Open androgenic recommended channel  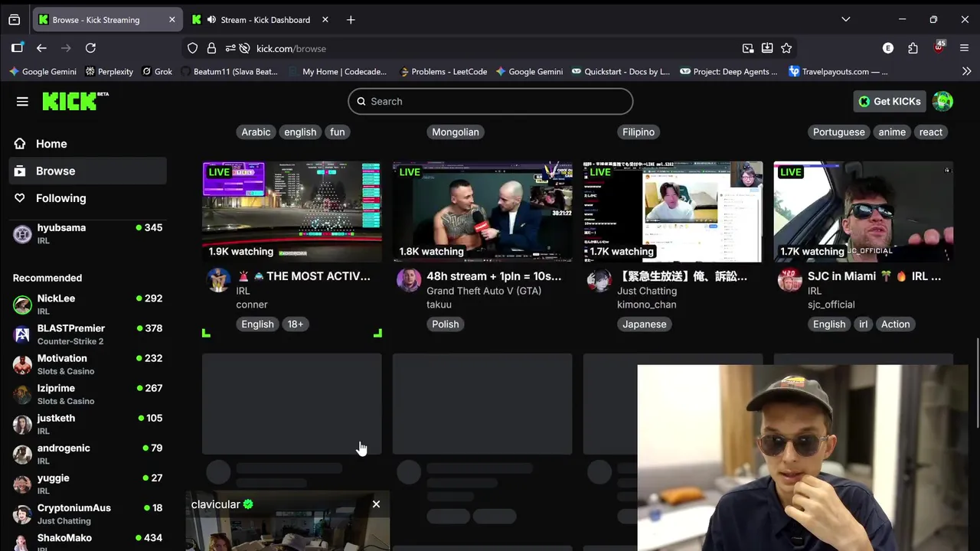click(87, 453)
